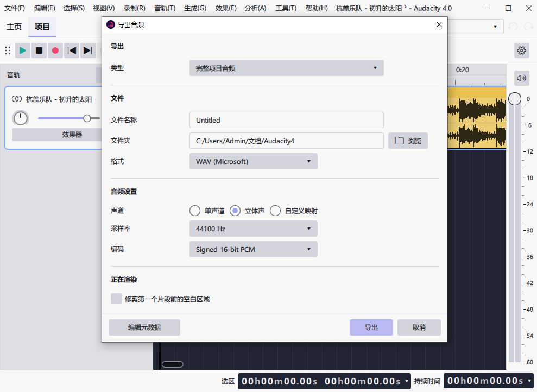Screen dimensions: 537x392
Task: Click the Cancel button (取消)
Action: [x=419, y=327]
